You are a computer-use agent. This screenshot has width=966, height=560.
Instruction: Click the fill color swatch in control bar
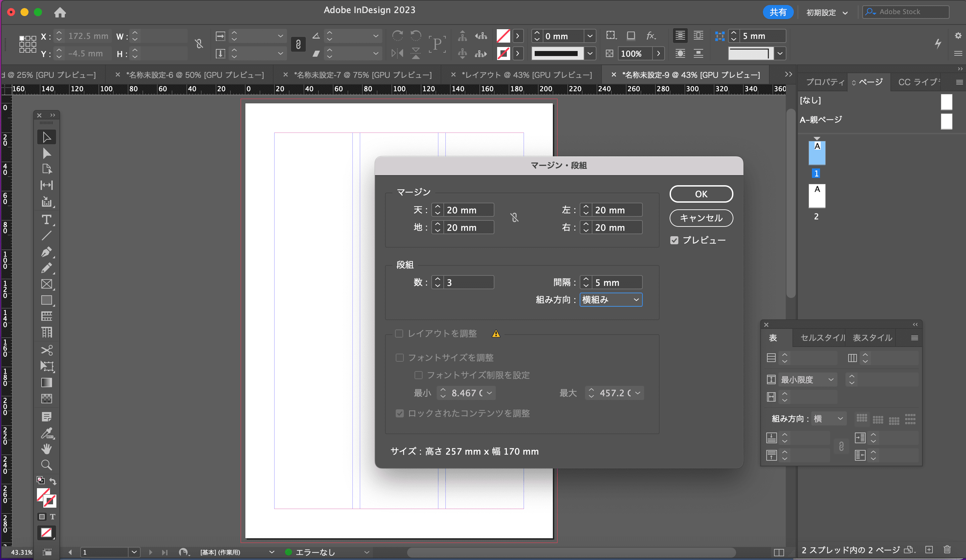[x=503, y=36]
